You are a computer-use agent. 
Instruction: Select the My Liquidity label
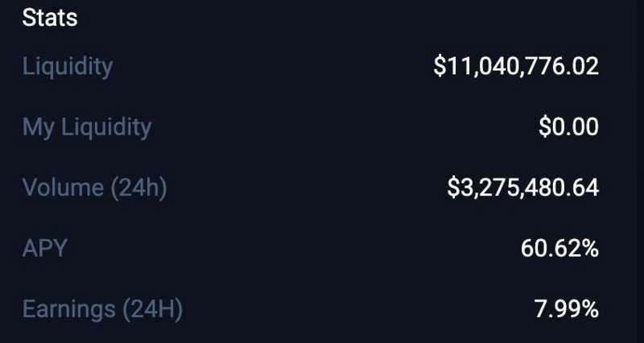pos(87,128)
